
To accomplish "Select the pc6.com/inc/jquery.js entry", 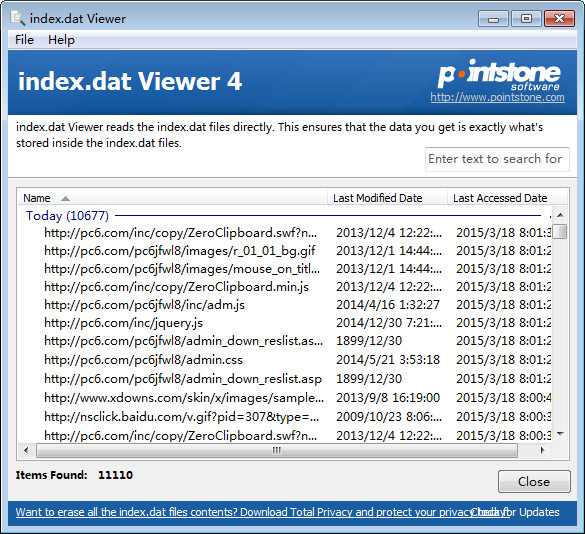I will [x=123, y=323].
